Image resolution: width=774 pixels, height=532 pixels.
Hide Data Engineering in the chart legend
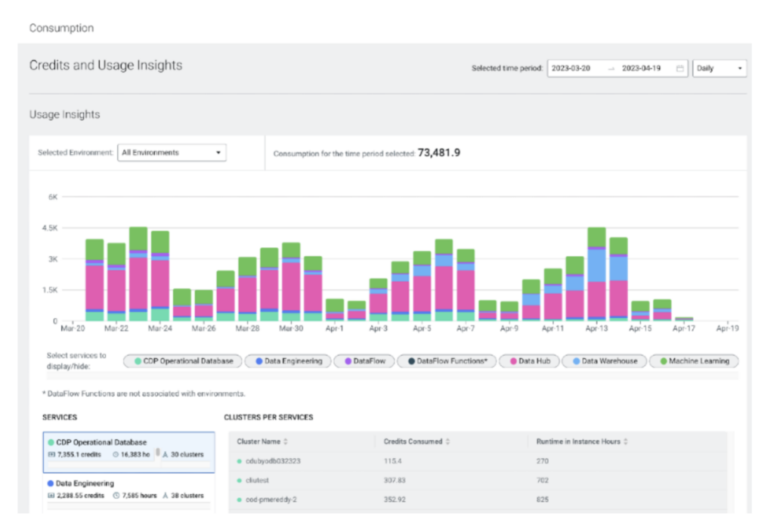[288, 361]
